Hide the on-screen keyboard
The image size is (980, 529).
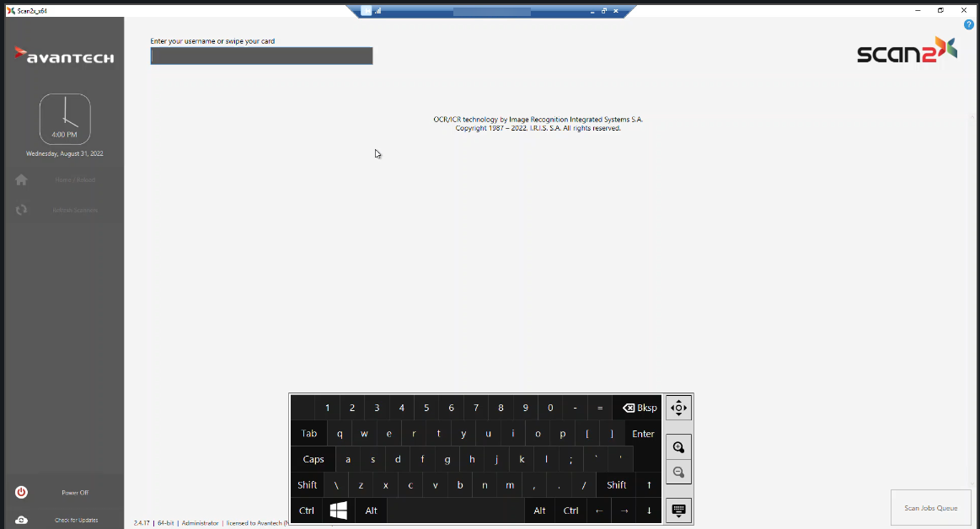678,510
